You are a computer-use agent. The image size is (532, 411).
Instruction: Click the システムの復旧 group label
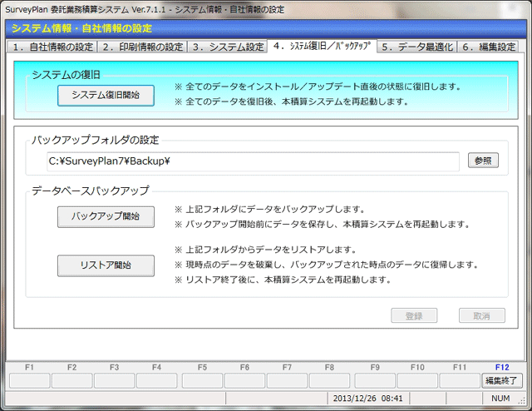click(66, 75)
